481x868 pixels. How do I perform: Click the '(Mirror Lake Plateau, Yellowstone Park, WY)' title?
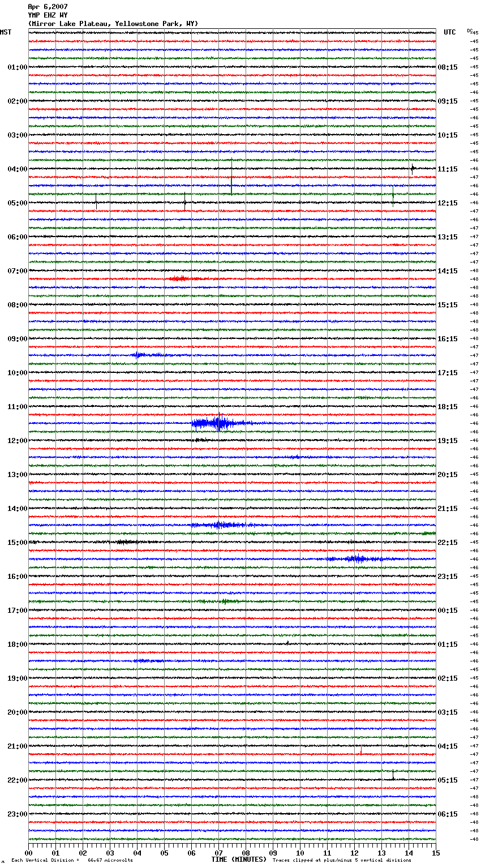(x=113, y=24)
